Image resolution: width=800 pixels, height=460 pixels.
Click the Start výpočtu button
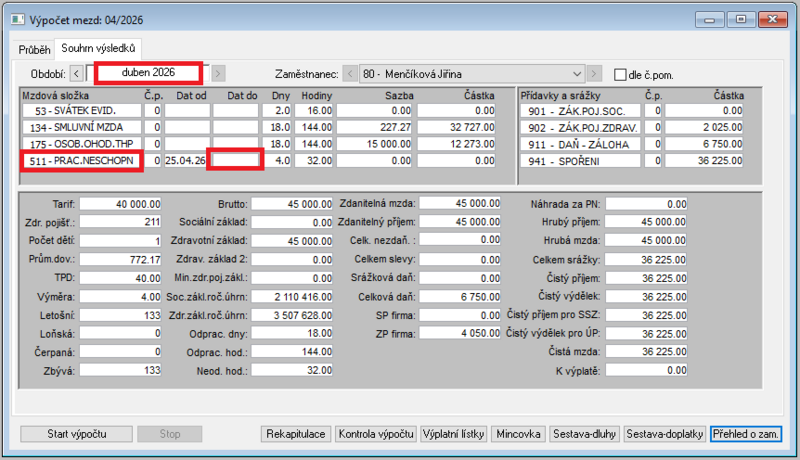pos(77,434)
